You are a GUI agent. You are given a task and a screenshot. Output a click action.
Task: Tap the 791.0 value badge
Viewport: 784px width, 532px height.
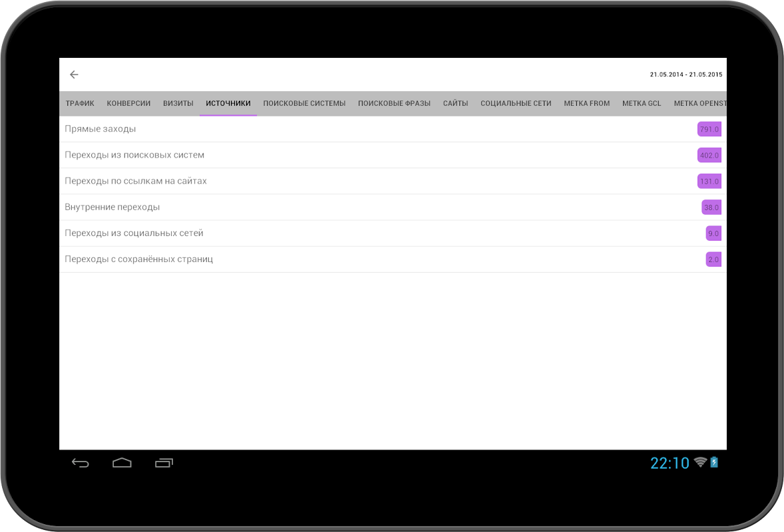pos(709,130)
